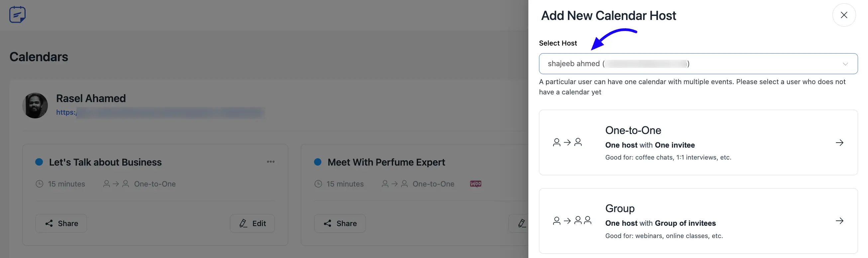Click the blue dot beside Let's Talk about Business
868x258 pixels.
(39, 162)
